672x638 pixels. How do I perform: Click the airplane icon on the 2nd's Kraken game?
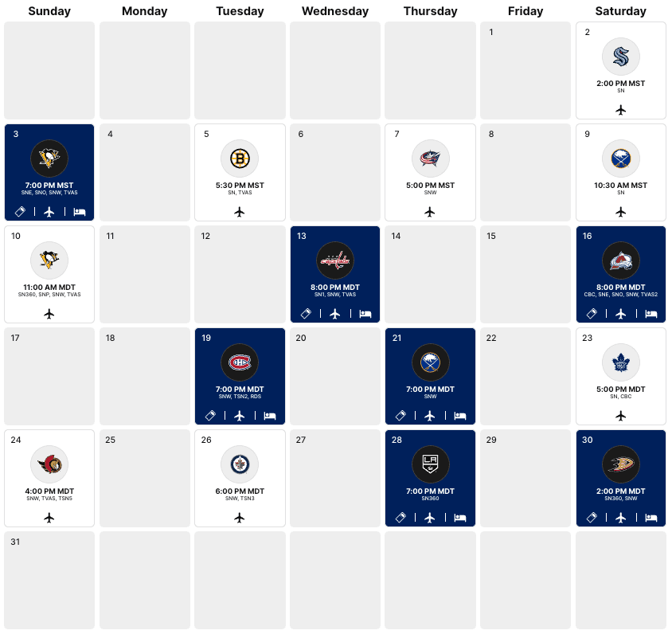pos(621,110)
